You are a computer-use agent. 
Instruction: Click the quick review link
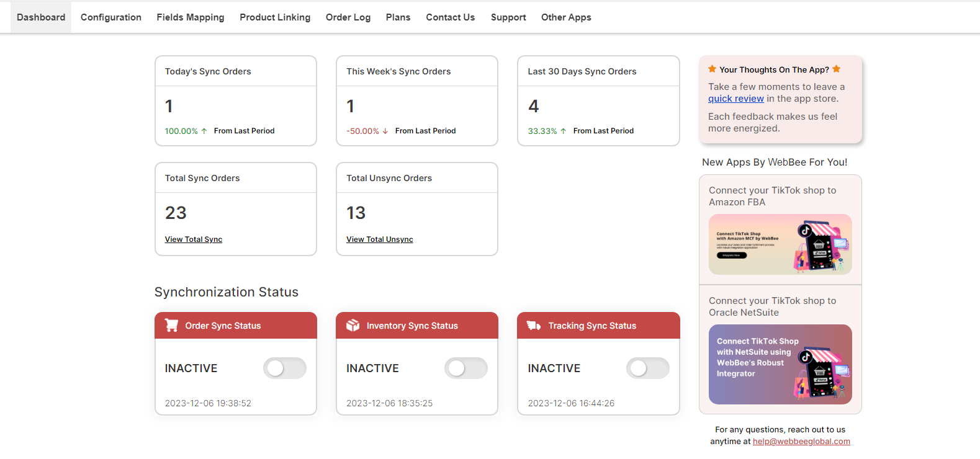[x=736, y=99]
